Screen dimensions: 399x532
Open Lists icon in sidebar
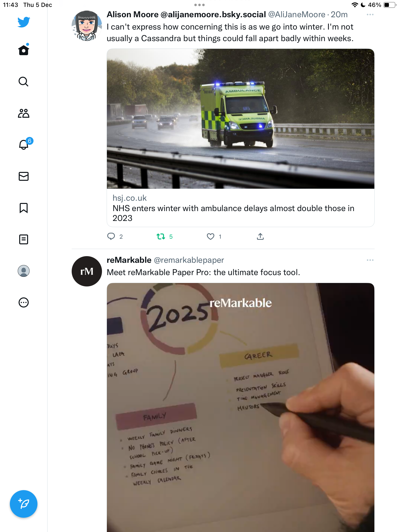pos(24,239)
